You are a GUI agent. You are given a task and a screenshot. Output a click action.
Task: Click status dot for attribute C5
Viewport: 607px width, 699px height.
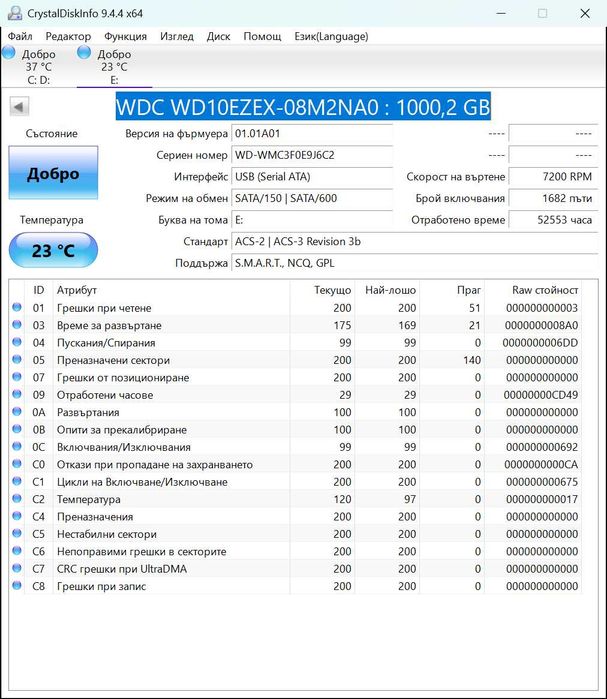pos(17,534)
